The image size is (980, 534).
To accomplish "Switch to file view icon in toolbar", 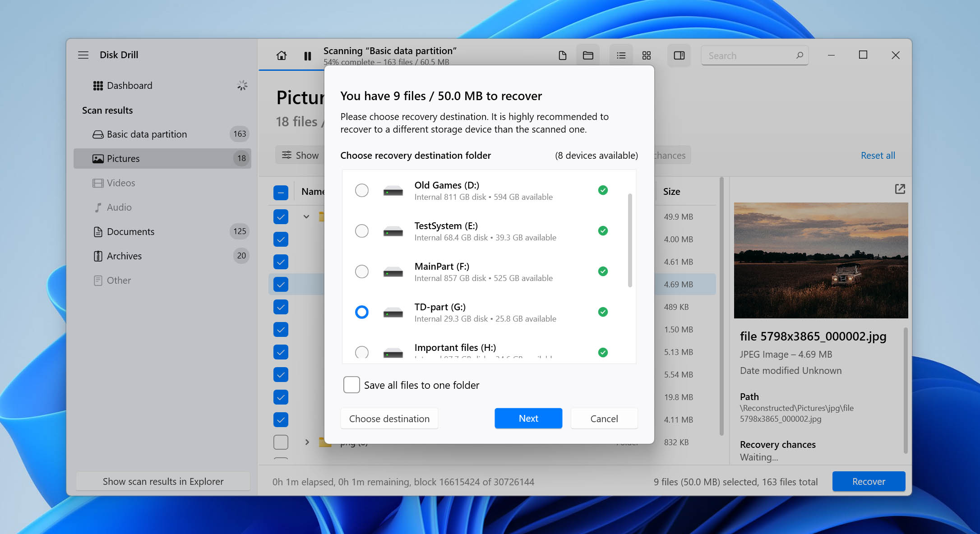I will (562, 55).
